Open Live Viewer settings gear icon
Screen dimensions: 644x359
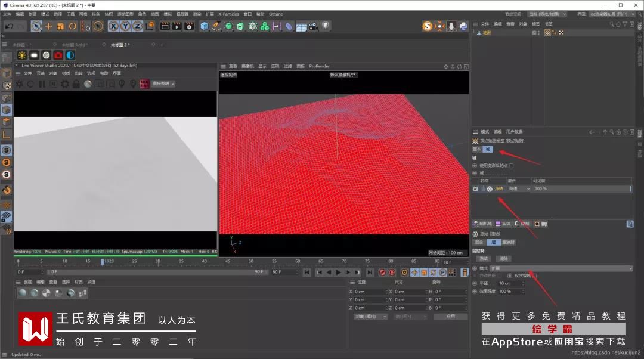coord(64,84)
